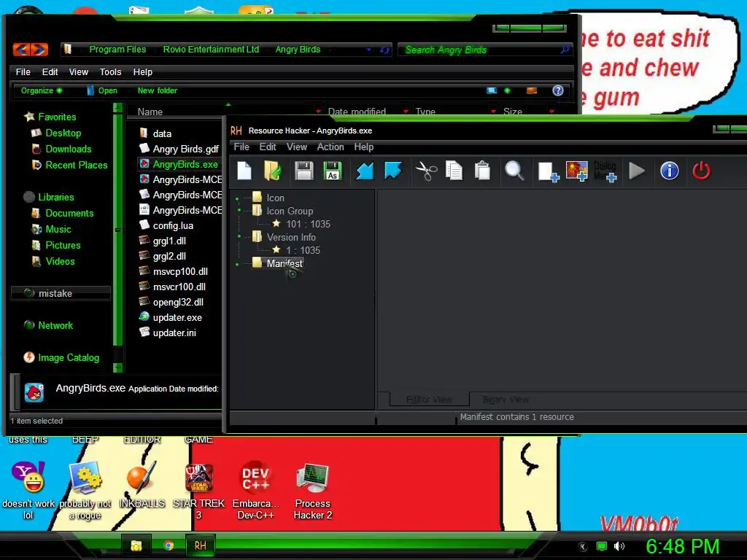The image size is (747, 560).
Task: Open Downloads in Favorites sidebar
Action: tap(68, 149)
